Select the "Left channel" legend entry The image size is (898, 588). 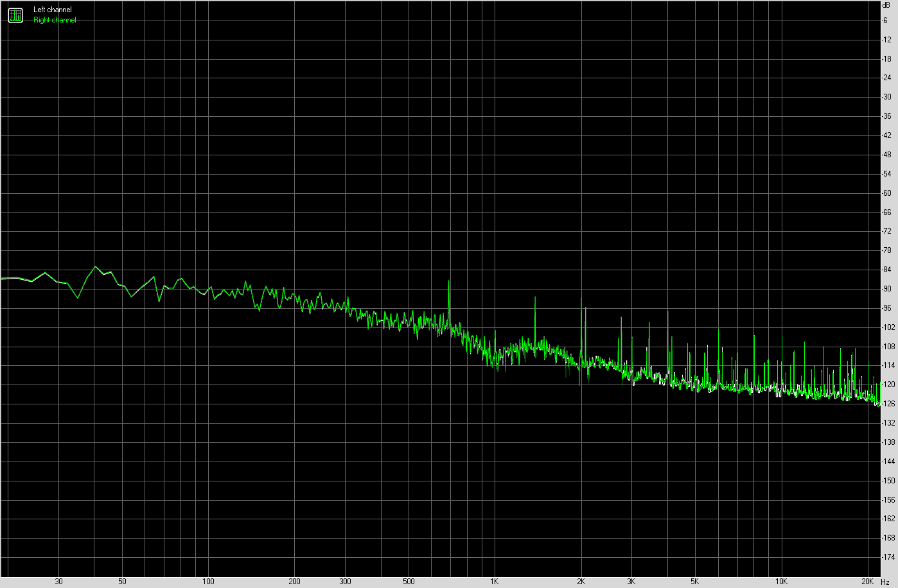53,10
